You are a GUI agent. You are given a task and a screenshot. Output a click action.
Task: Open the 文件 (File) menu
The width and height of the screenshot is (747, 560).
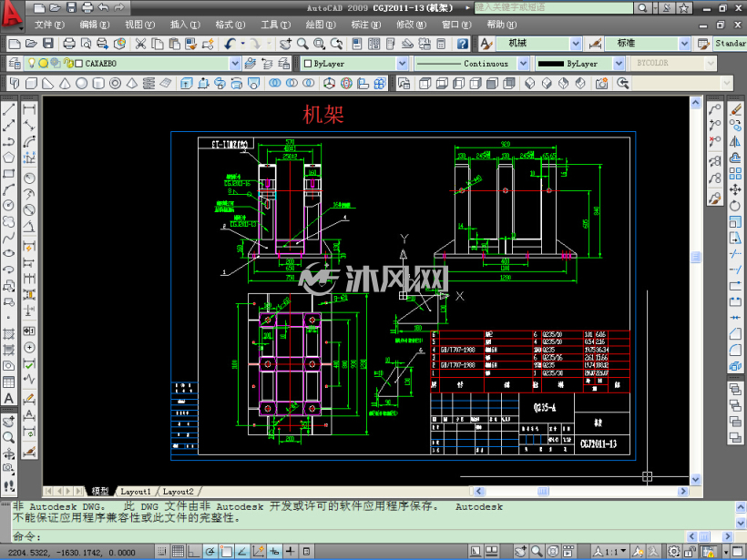49,25
